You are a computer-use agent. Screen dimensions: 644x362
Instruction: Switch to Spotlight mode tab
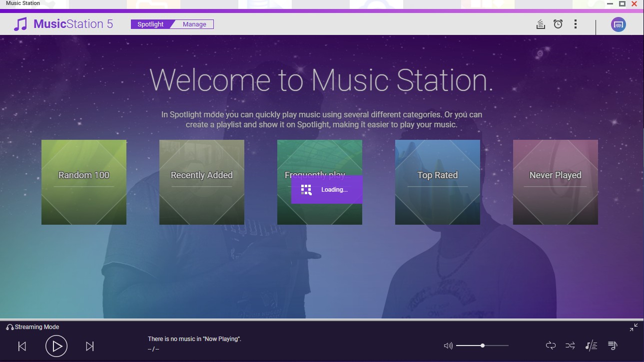[x=150, y=24]
